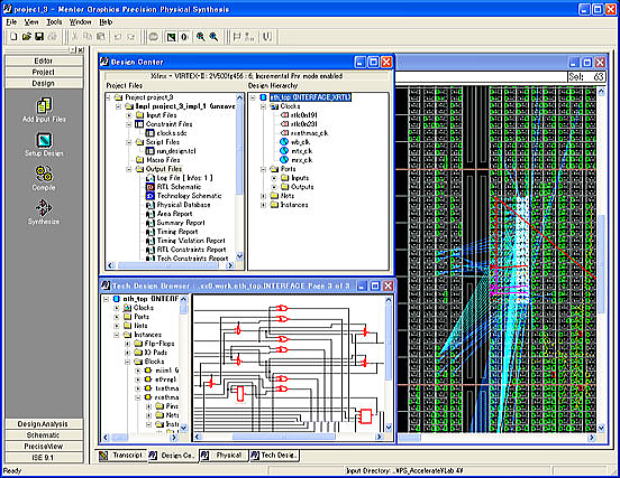Open the File menu
The image size is (620, 478).
[11, 22]
